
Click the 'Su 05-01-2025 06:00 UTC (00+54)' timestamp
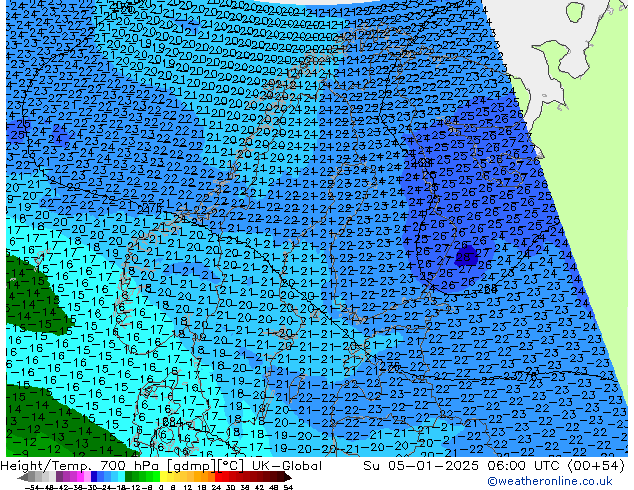click(494, 466)
